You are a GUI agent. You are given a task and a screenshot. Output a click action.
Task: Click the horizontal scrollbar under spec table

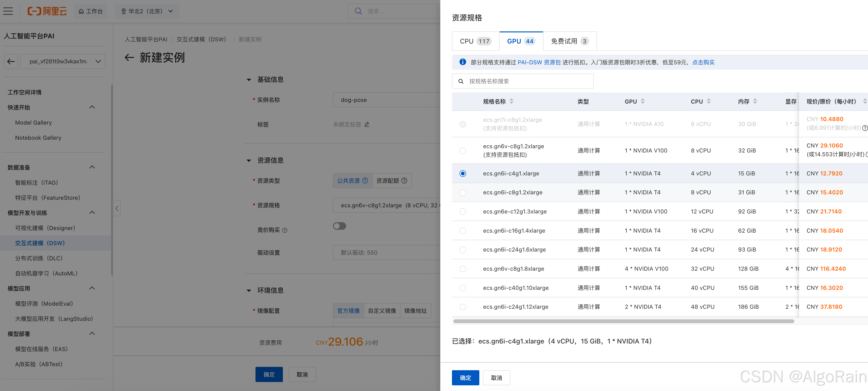coord(623,321)
